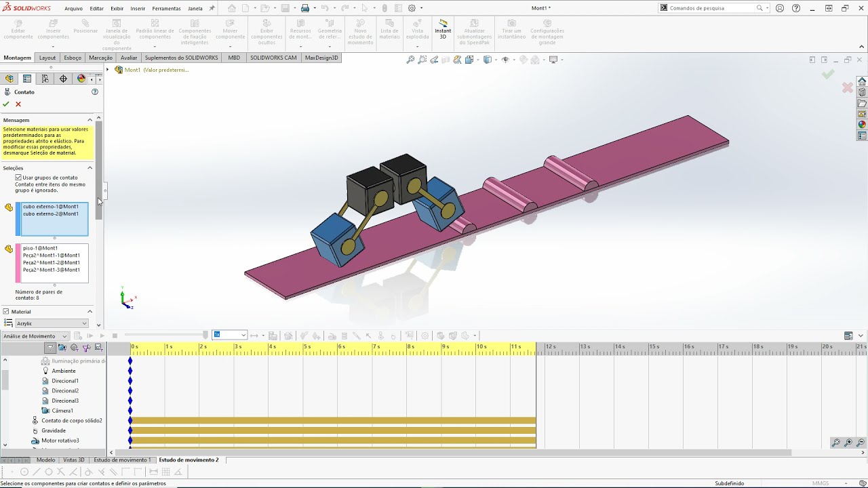Screen dimensions: 868x488
Task: Open the FeatureManager design tree tab
Action: click(9, 79)
